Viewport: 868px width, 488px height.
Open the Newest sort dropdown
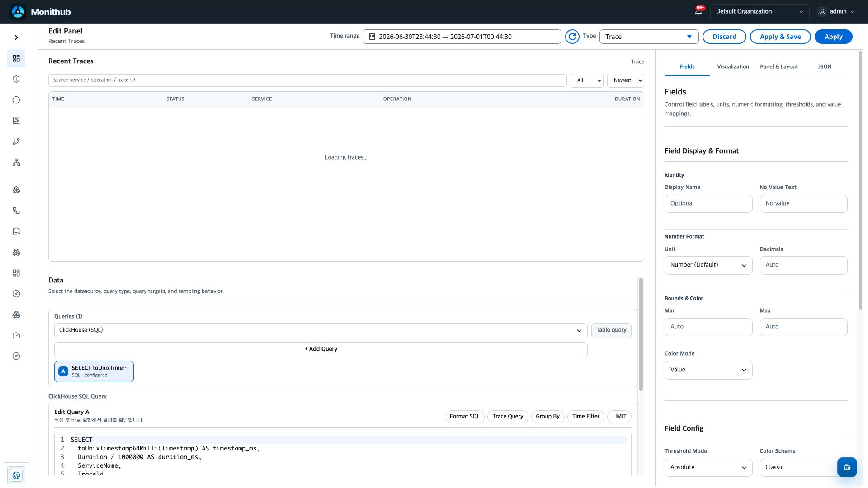tap(625, 80)
